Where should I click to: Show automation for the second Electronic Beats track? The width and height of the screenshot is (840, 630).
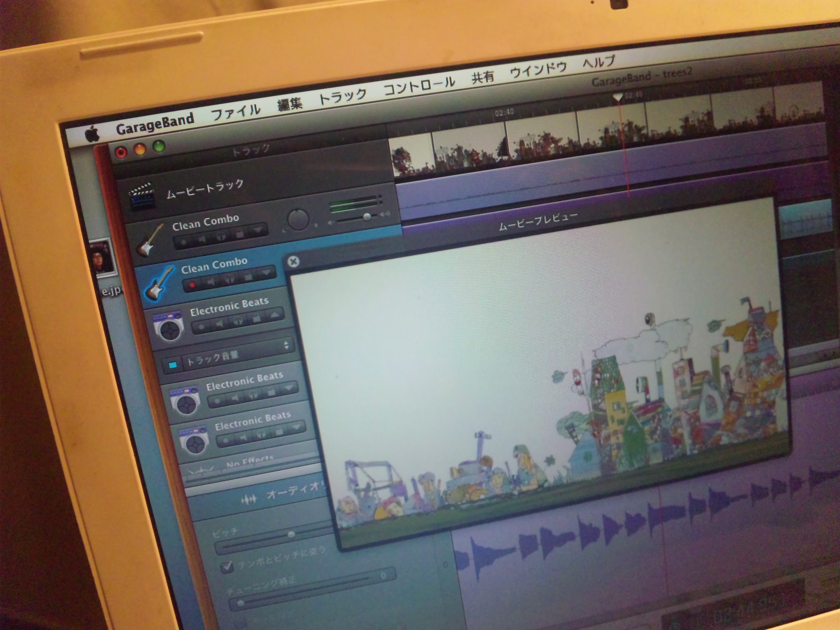click(290, 388)
